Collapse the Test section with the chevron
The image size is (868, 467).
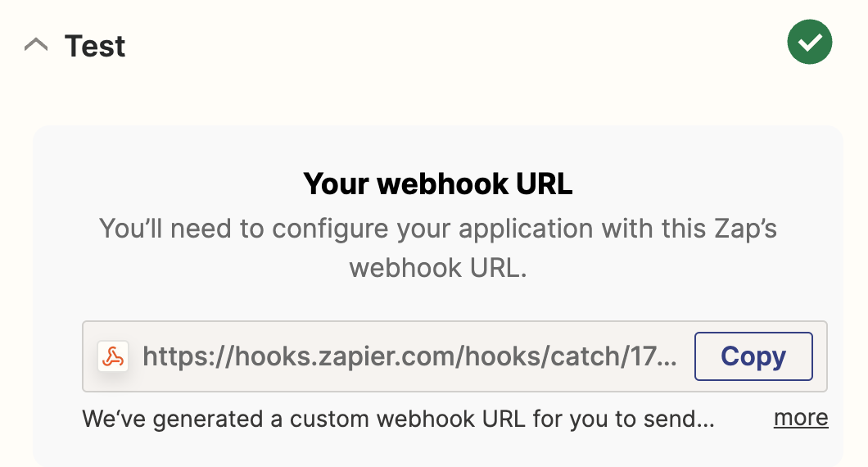click(x=36, y=45)
